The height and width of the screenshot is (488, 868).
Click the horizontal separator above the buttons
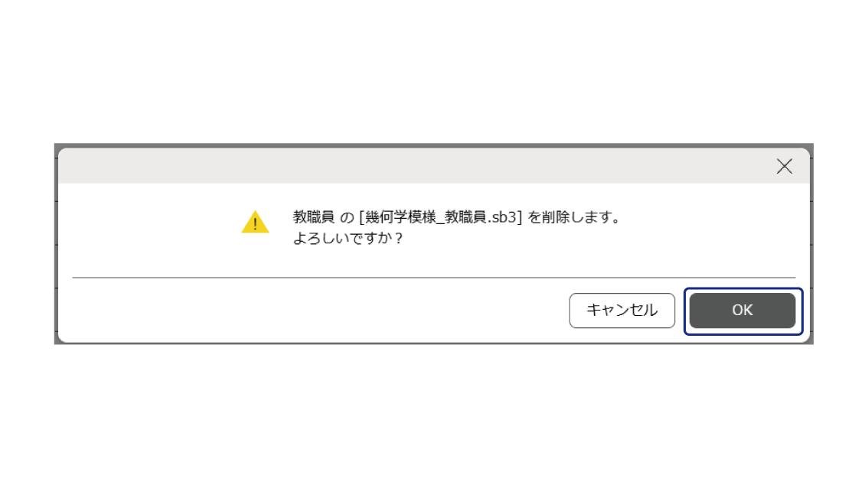point(434,277)
